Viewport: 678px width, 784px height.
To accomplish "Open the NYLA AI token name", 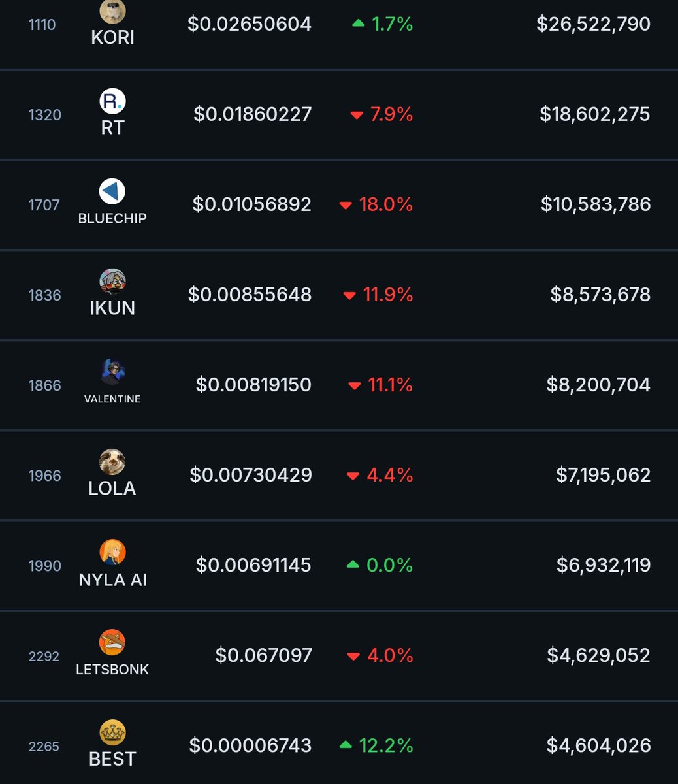I will click(112, 580).
